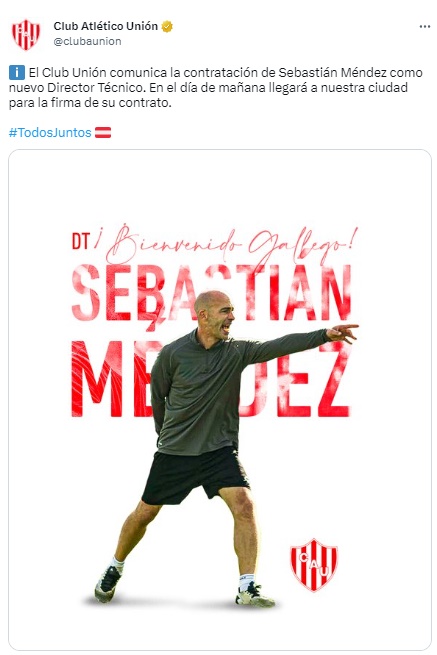437x655 pixels.
Task: Click the coach's pointing hand
Action: pyautogui.click(x=343, y=333)
